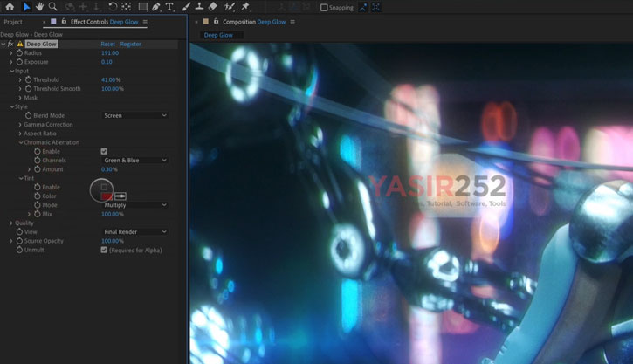The height and width of the screenshot is (364, 633).
Task: Collapse the Style group
Action: click(x=11, y=106)
